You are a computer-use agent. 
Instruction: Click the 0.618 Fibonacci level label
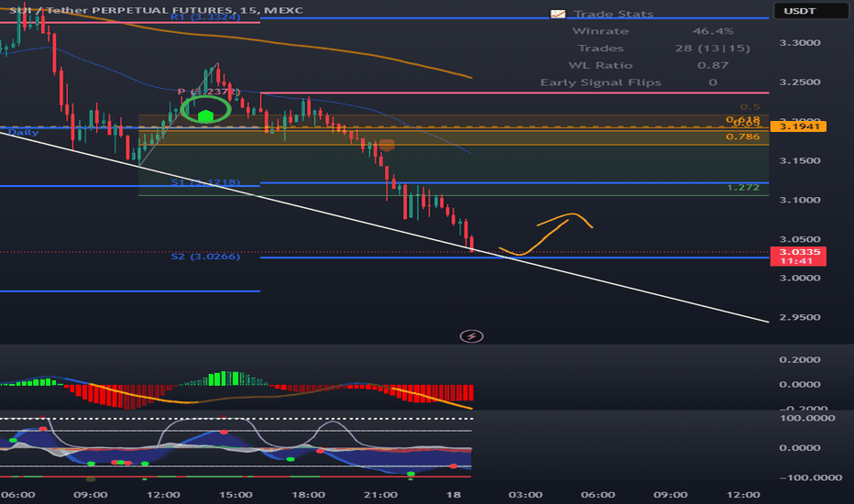742,119
